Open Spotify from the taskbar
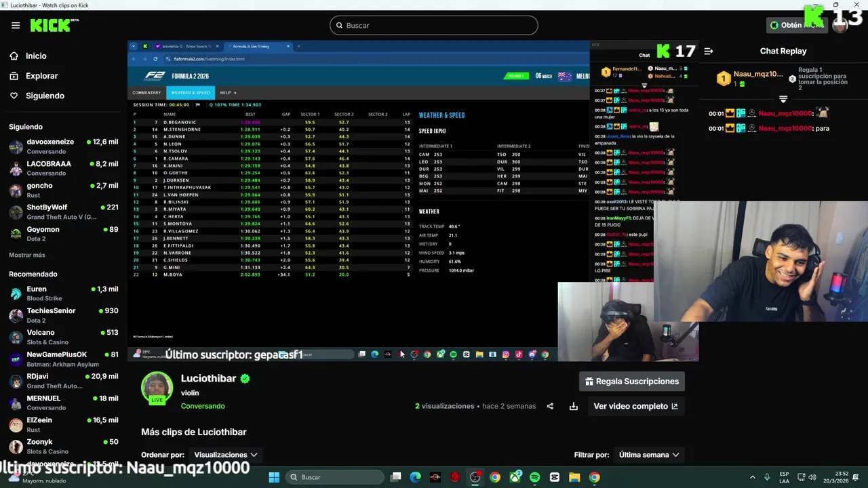The width and height of the screenshot is (868, 488). [534, 477]
